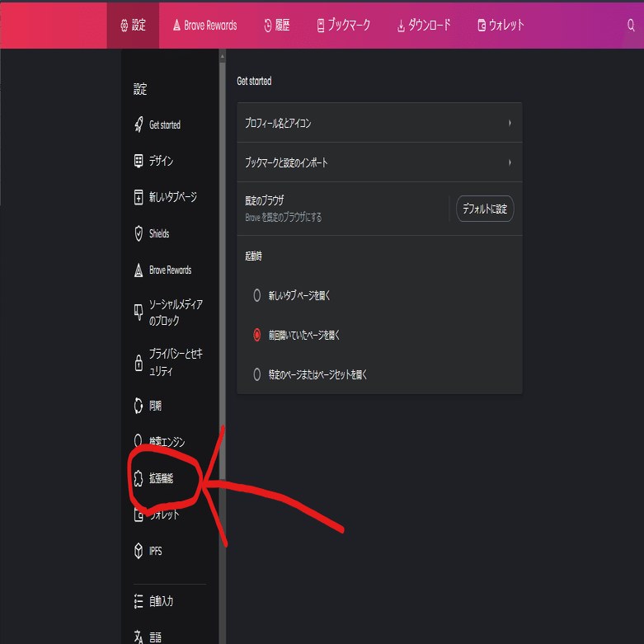
Task: Open 拡張機能 label in sidebar
Action: (x=161, y=478)
